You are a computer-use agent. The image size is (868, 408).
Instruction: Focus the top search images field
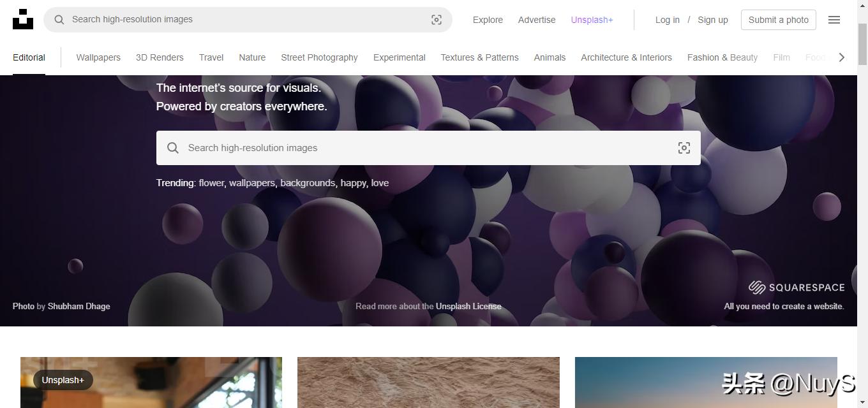coord(248,20)
